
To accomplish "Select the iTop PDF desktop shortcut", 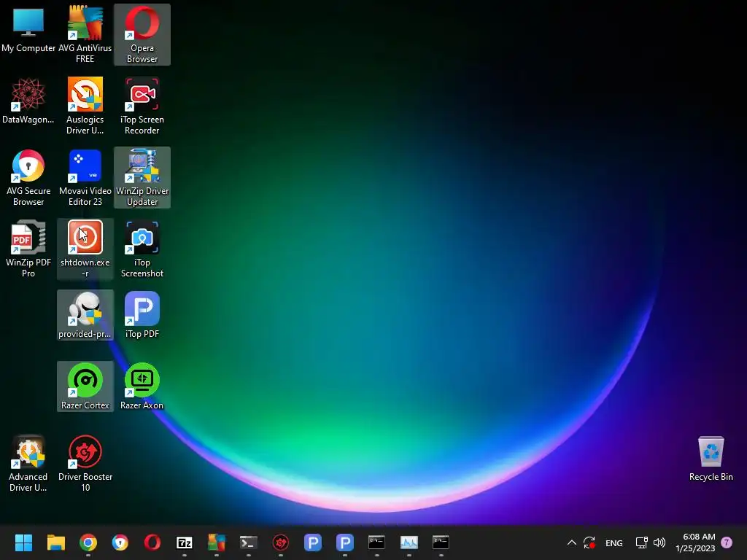I will 142,315.
